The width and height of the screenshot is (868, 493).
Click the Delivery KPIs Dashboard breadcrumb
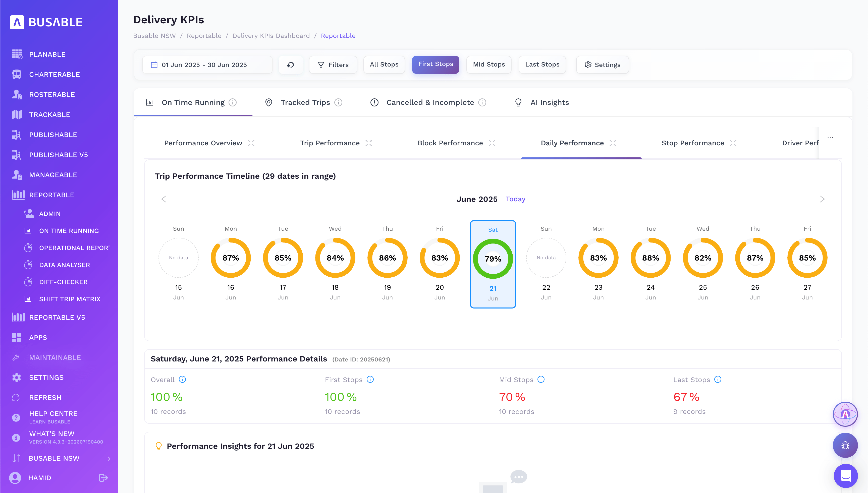point(271,36)
